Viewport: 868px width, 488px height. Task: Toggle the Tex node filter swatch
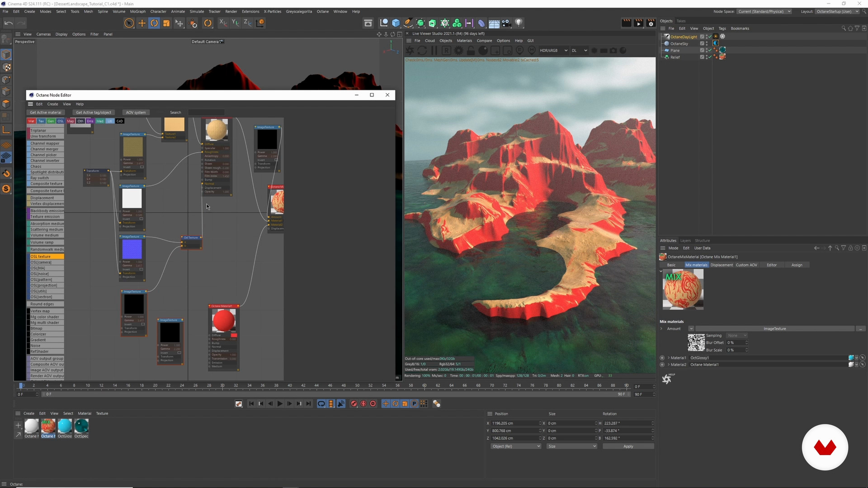(41, 121)
